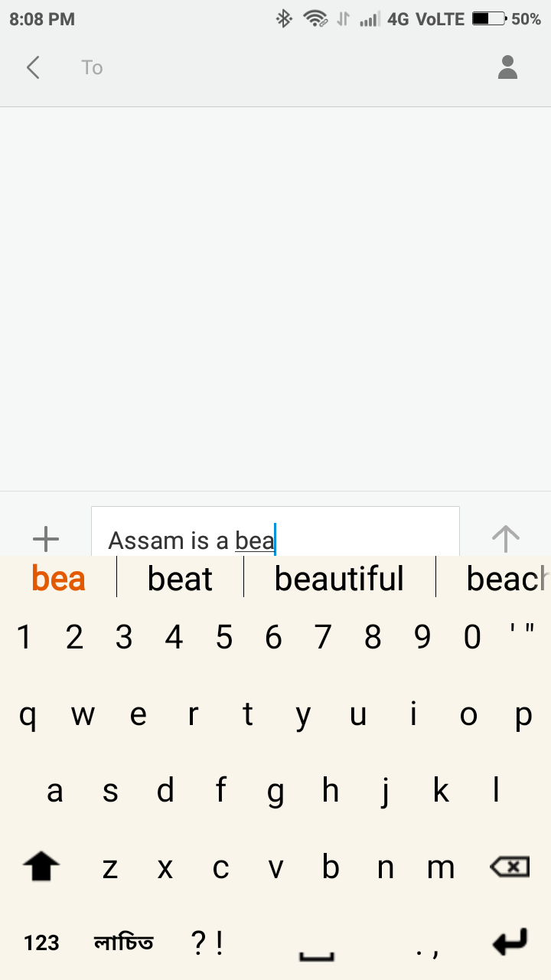
Task: Choose the highlighted suggestion 'bea'
Action: (58, 579)
